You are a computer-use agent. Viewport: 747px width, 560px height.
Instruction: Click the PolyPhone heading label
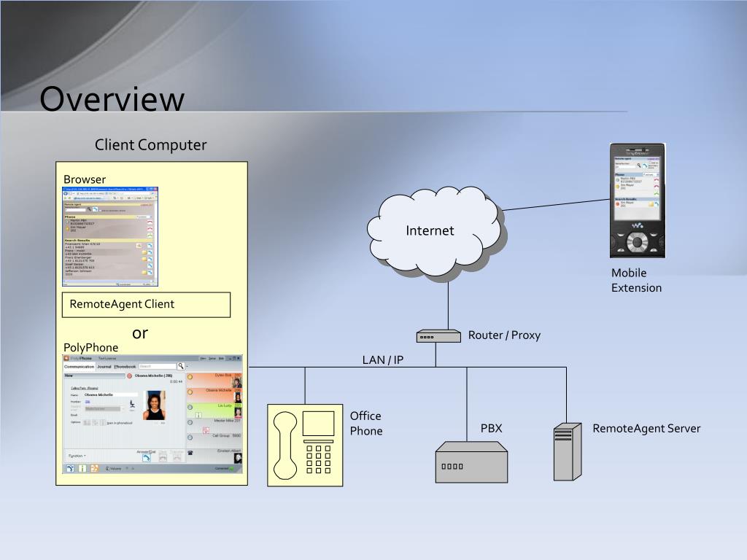coord(91,347)
